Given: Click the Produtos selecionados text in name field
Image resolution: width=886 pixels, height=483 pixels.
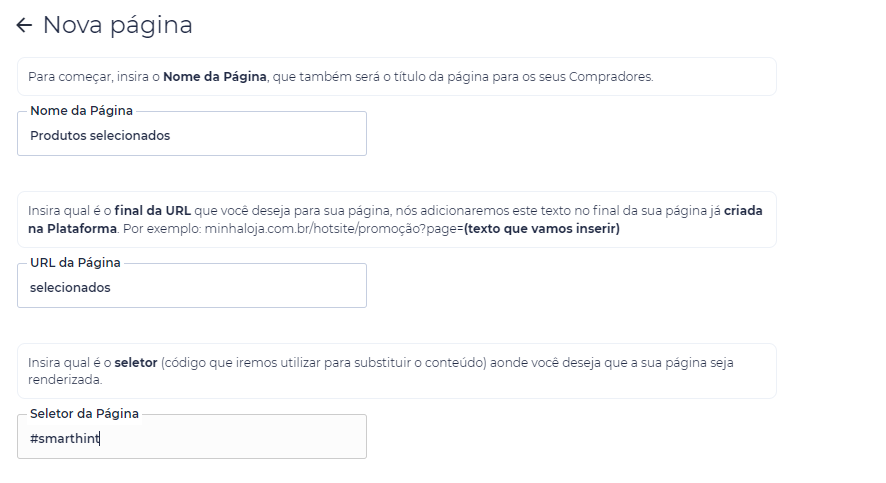Looking at the screenshot, I should pyautogui.click(x=100, y=136).
